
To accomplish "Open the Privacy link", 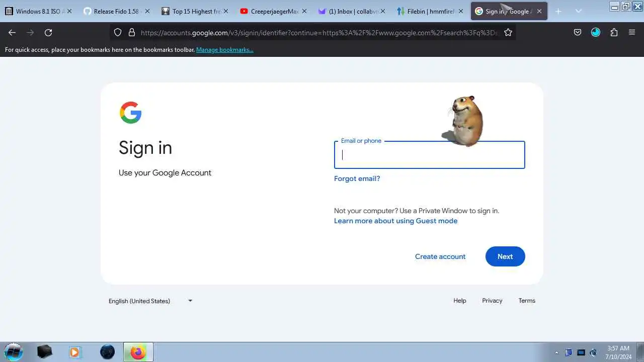I will tap(492, 301).
